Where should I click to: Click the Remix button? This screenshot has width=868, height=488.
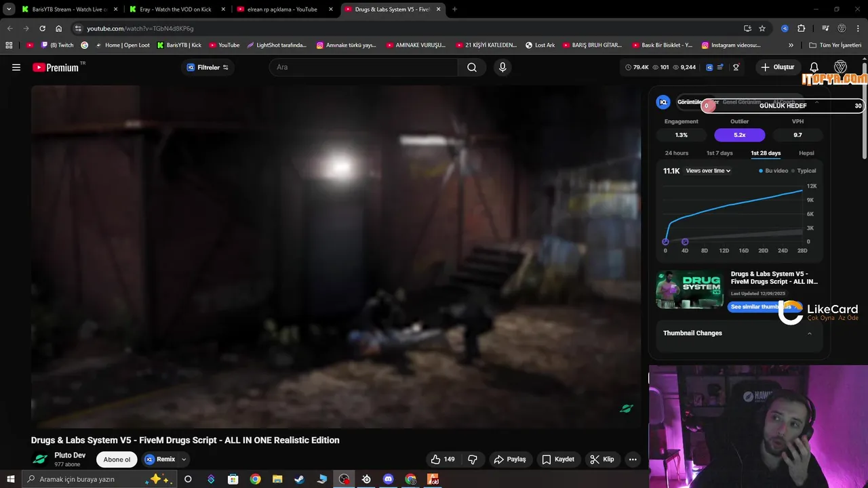coord(160,460)
